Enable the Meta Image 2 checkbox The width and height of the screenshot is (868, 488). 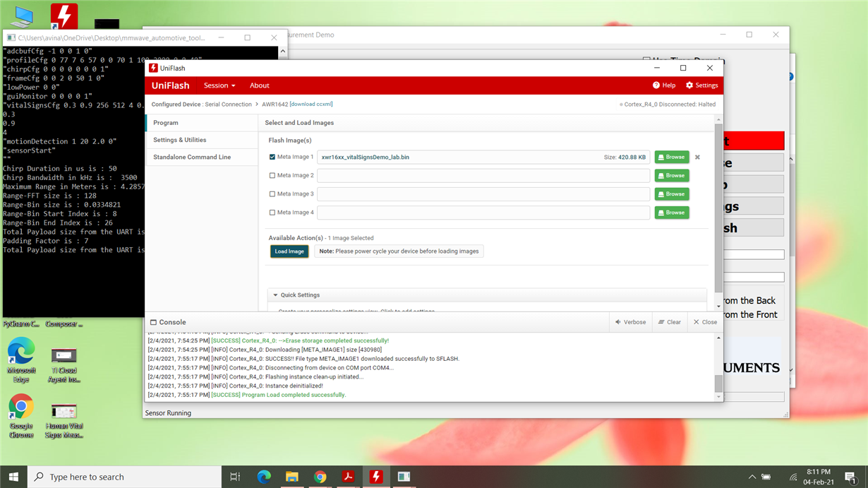click(272, 176)
